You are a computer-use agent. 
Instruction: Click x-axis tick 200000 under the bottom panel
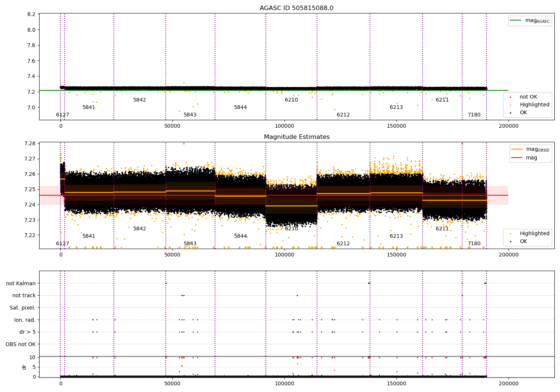coord(508,384)
